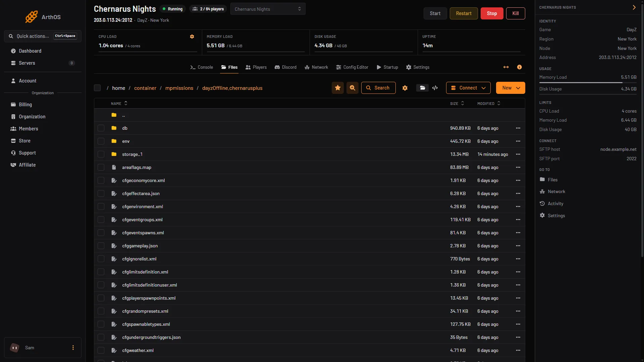Click the ArthOS logo

(43, 17)
